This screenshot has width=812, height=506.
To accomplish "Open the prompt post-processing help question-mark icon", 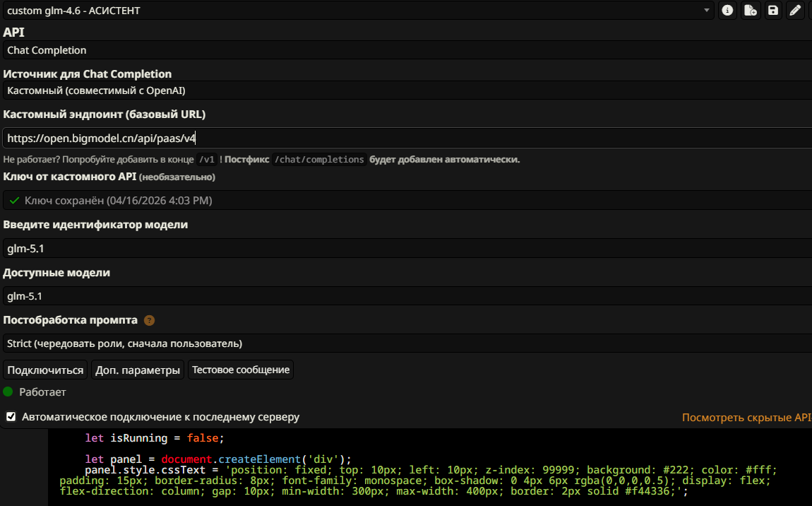I will [x=149, y=320].
